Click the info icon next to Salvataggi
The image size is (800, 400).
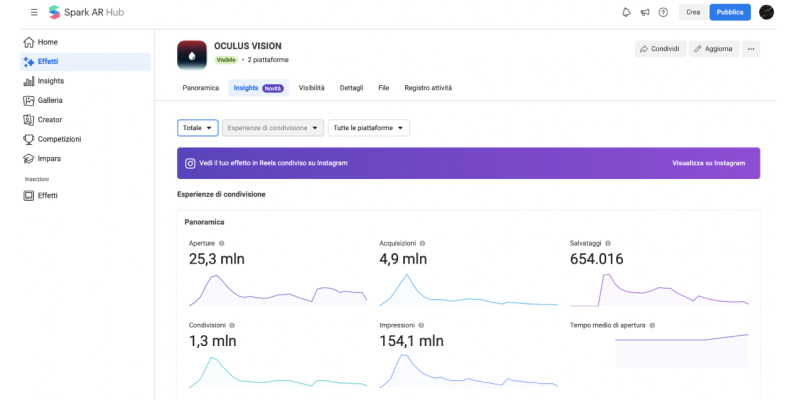point(608,244)
